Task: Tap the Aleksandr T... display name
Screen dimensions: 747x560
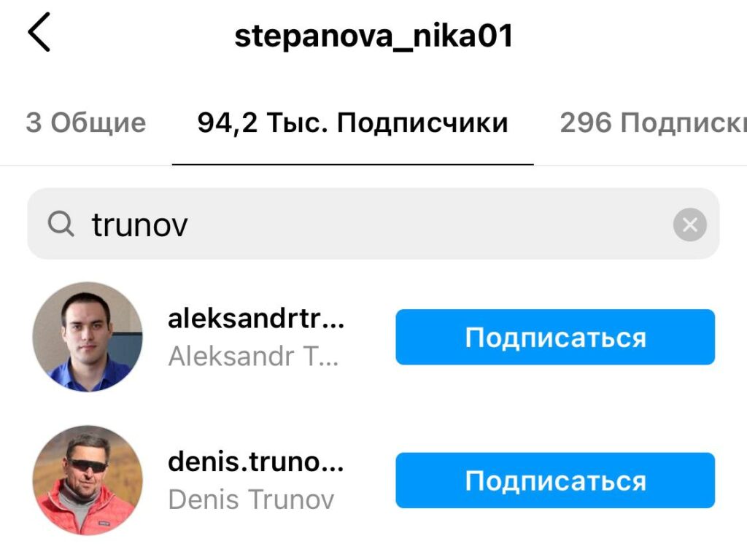Action: click(253, 356)
